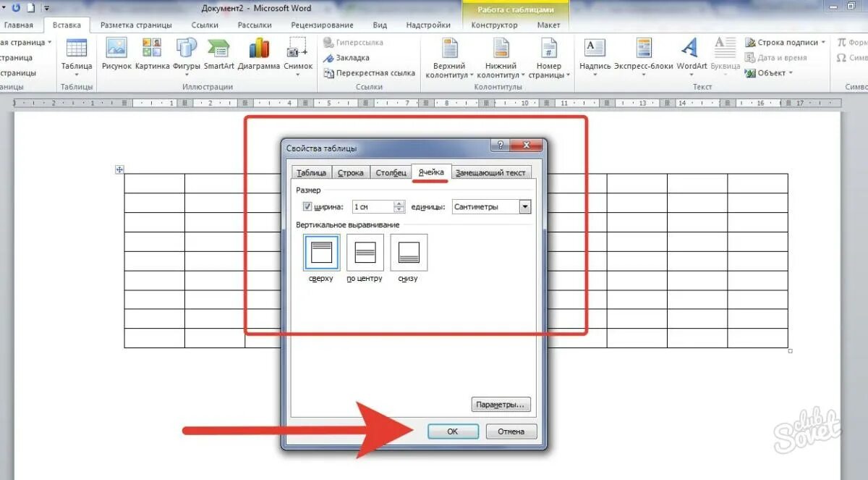
Task: Switch to the Столбец dialog tab
Action: click(x=391, y=172)
